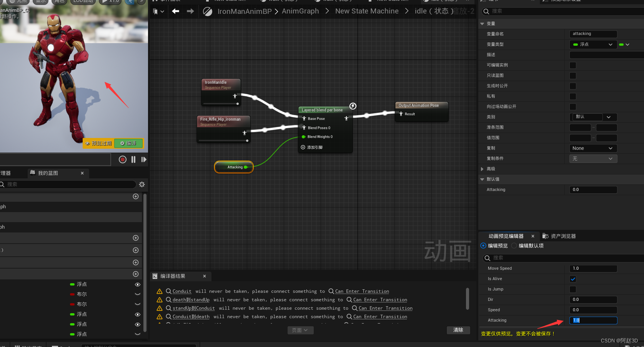Open the 类别 默认 dropdown

[x=593, y=117]
